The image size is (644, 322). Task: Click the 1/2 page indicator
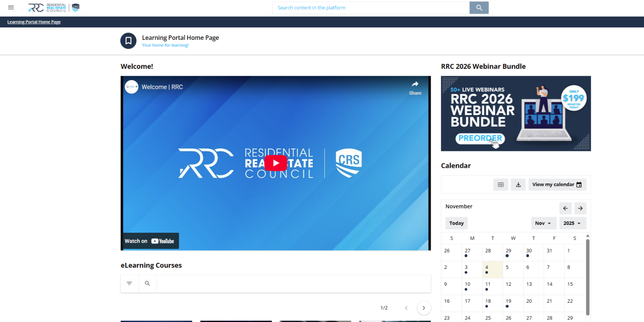point(384,308)
